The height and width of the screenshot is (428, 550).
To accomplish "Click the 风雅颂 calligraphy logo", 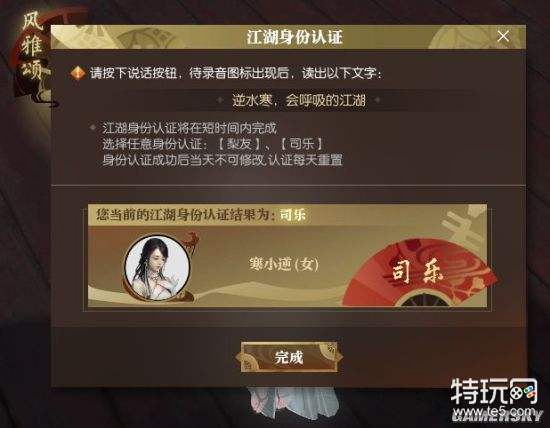I will coord(32,47).
